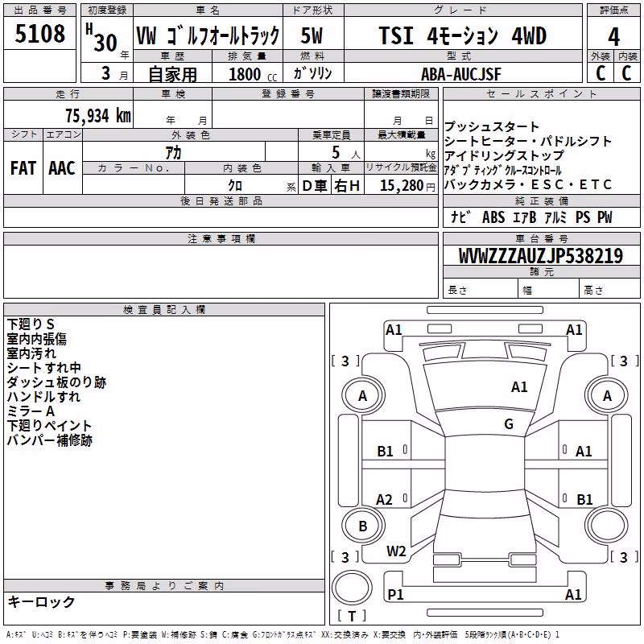The image size is (644, 644).
Task: Click the inspector note 室内内張傷
Action: click(x=36, y=339)
